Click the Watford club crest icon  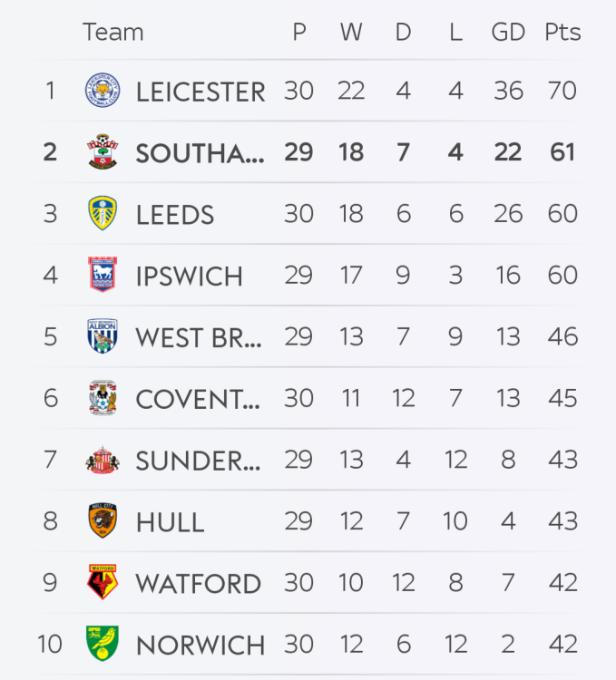click(103, 583)
